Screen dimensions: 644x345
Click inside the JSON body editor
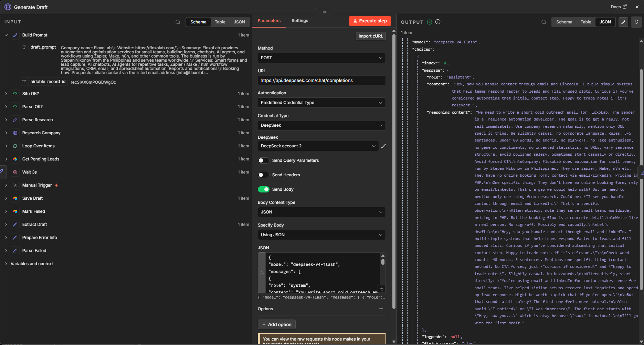coord(323,273)
